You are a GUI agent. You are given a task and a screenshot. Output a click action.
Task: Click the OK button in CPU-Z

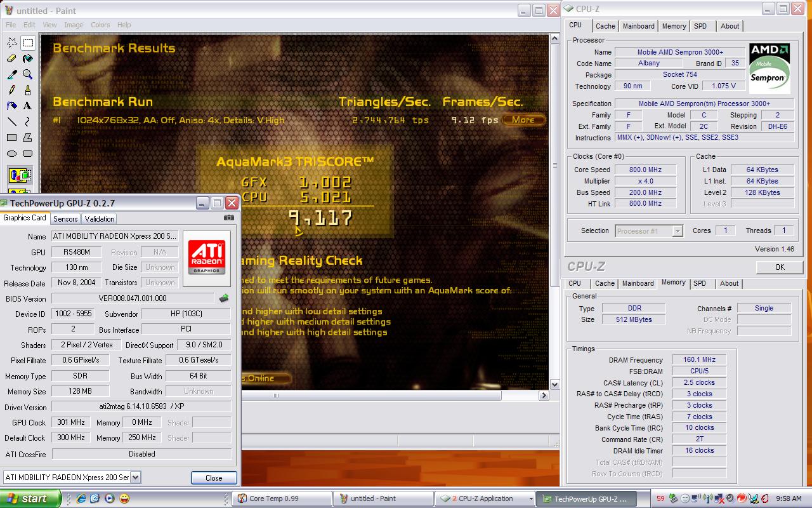(780, 267)
